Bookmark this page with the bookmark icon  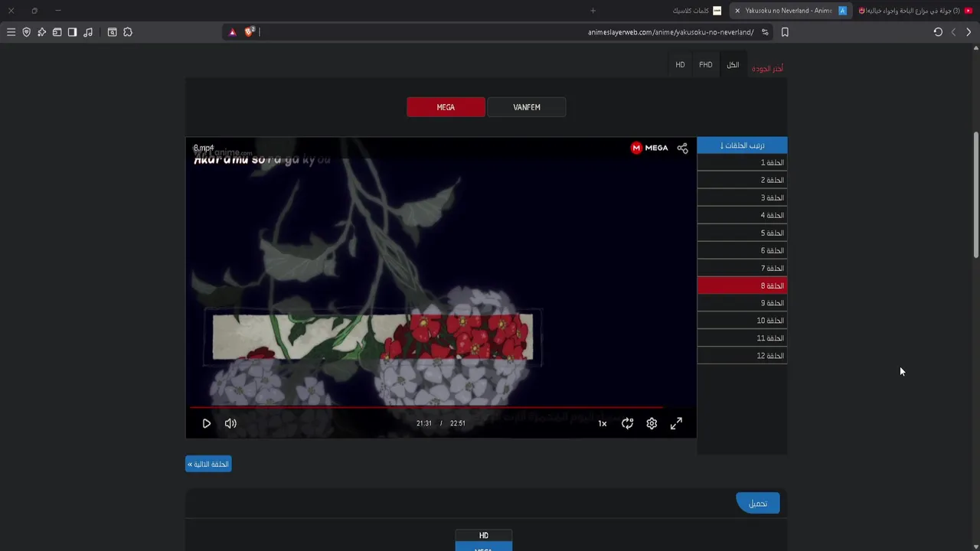click(785, 32)
